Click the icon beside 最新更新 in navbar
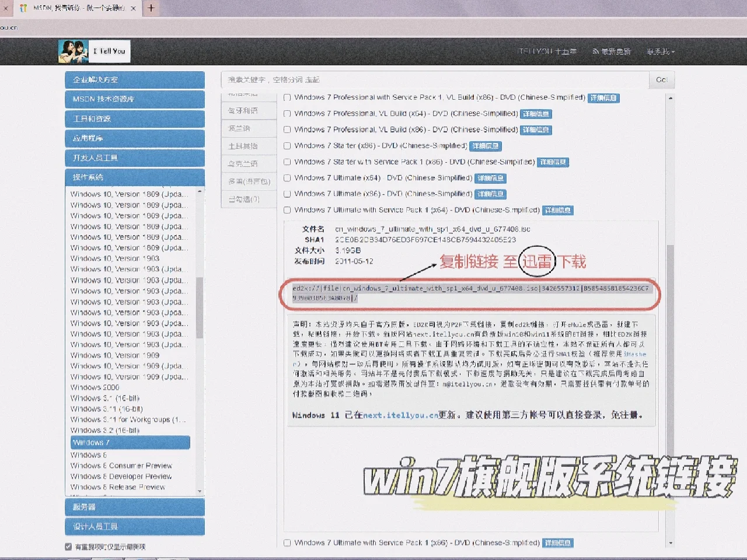747x560 pixels. [x=595, y=51]
